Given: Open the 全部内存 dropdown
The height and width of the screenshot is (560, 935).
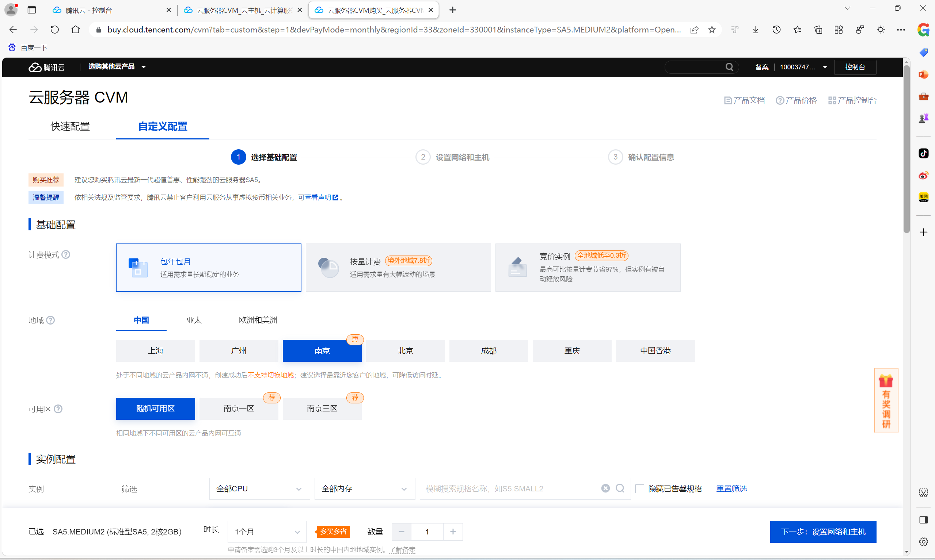Looking at the screenshot, I should pyautogui.click(x=364, y=489).
